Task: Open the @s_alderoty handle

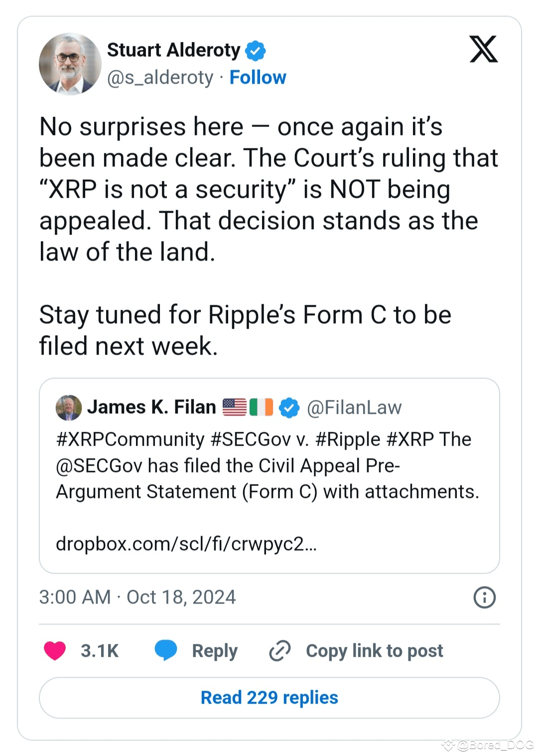Action: coord(160,78)
